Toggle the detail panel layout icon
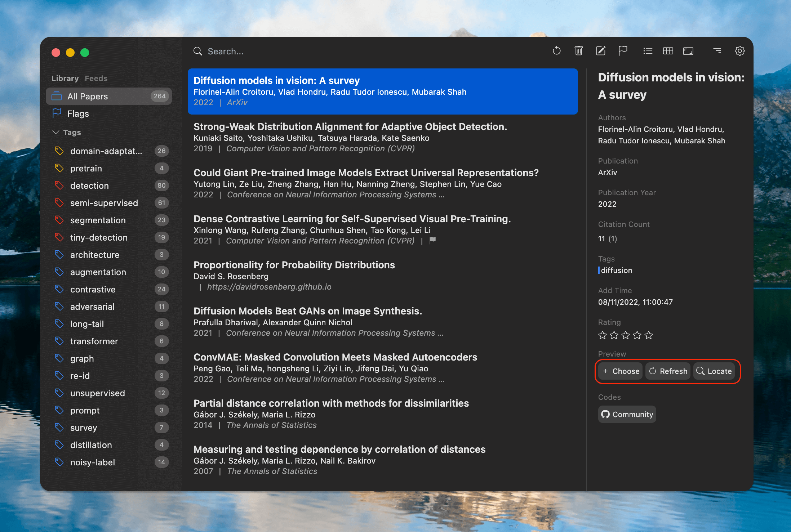 pos(688,51)
